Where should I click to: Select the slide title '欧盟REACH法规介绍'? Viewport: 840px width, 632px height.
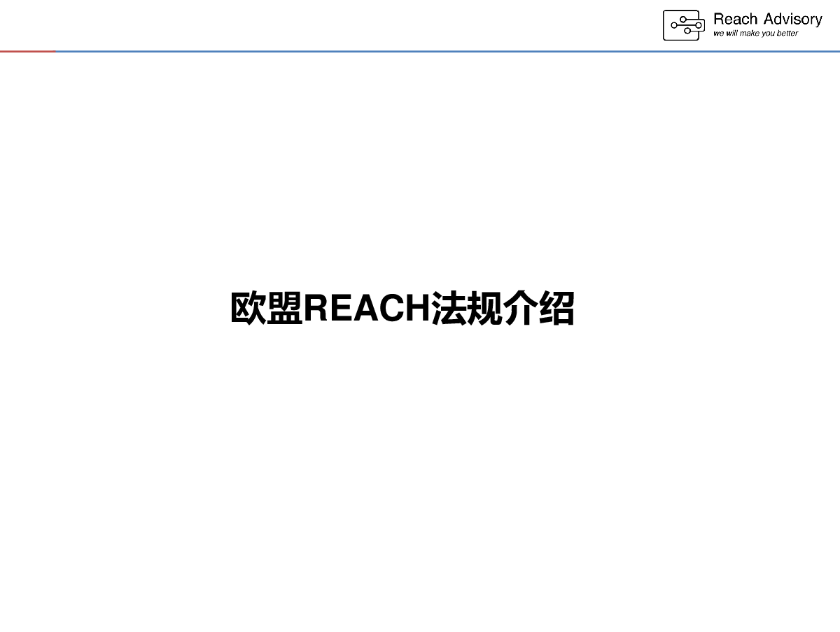point(402,308)
